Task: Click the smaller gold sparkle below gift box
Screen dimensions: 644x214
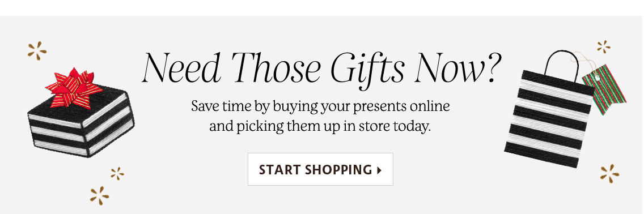Action: pyautogui.click(x=117, y=173)
